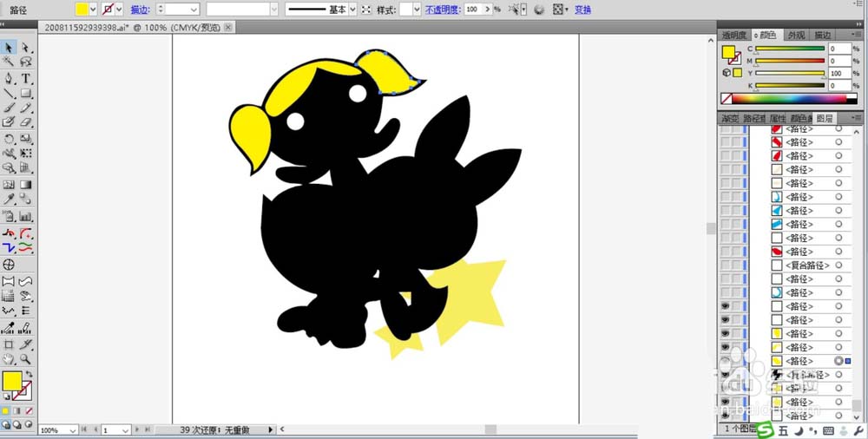Click the Sogou tray keyboard icon
This screenshot has height=439, width=868.
click(x=828, y=430)
